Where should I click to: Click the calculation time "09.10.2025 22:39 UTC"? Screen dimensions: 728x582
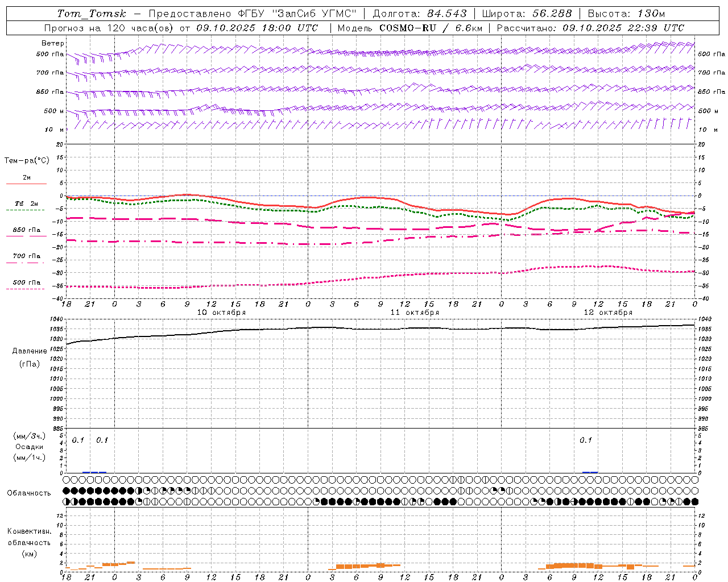pos(623,28)
